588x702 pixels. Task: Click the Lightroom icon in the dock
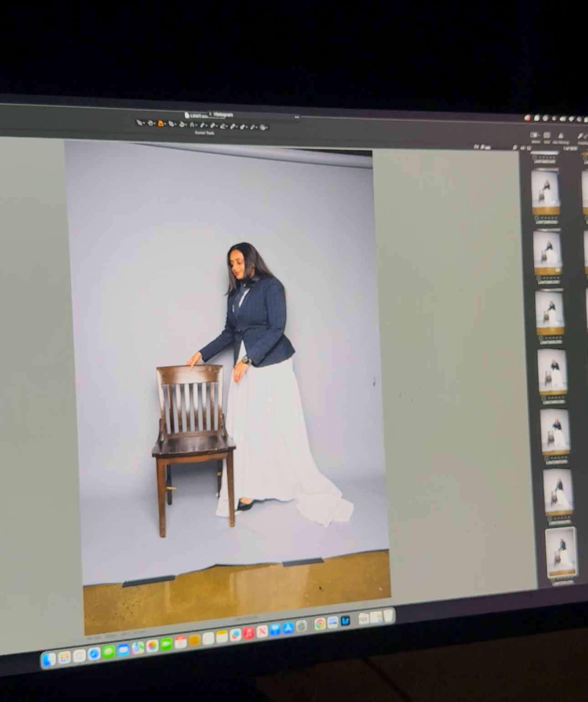(x=346, y=621)
